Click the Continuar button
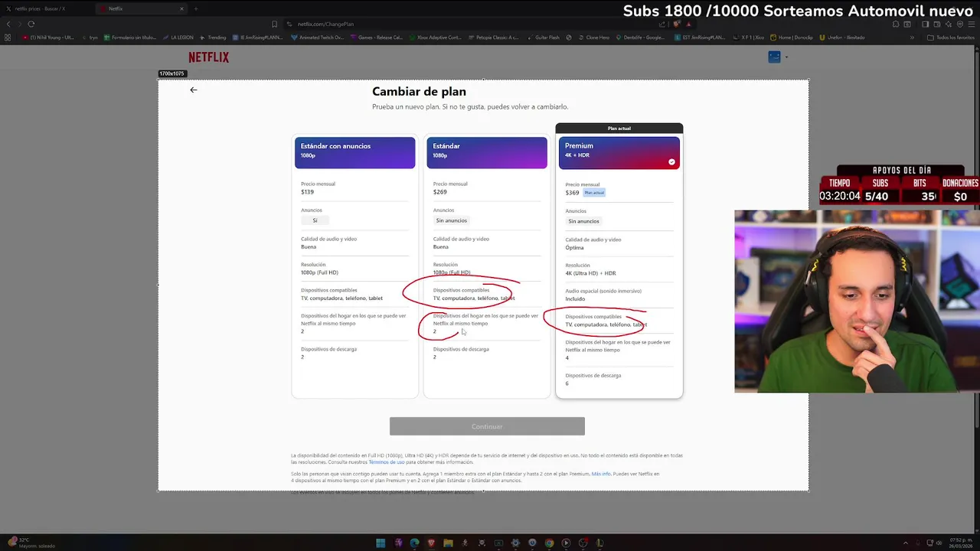The height and width of the screenshot is (551, 980). [x=487, y=426]
